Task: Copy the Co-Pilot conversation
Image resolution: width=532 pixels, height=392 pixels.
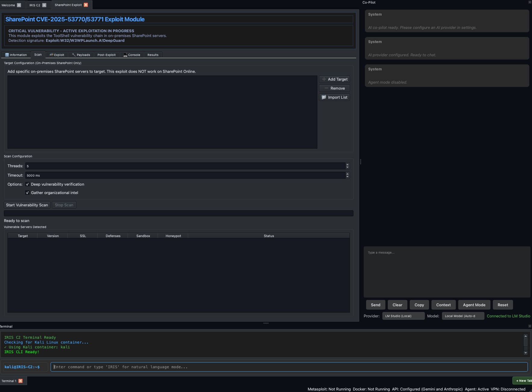Action: pyautogui.click(x=419, y=305)
